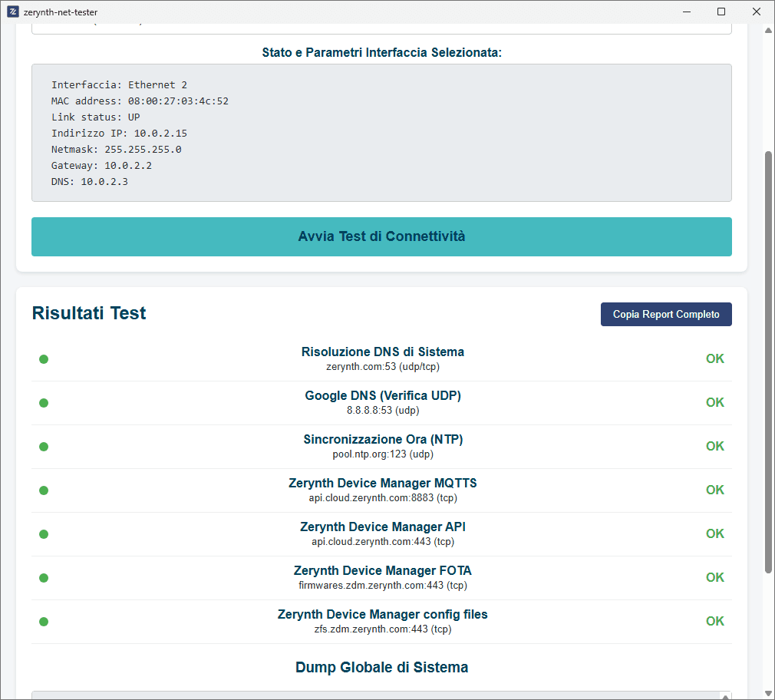This screenshot has height=700, width=775.
Task: Click green status dot for config files row
Action: point(44,622)
